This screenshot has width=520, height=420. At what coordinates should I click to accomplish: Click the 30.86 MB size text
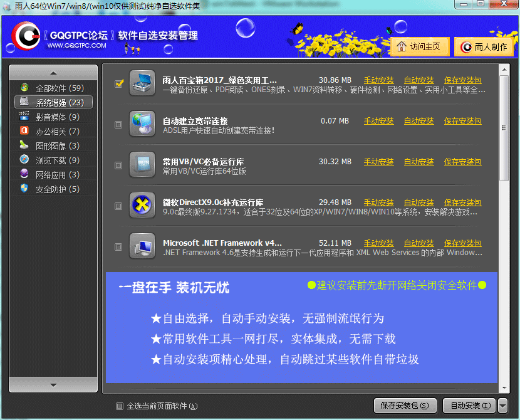(335, 80)
